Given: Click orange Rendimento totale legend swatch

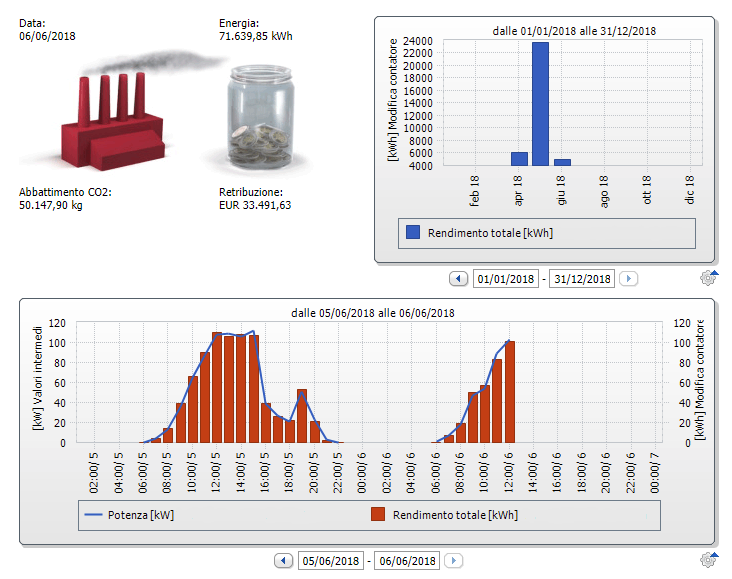Looking at the screenshot, I should point(378,514).
